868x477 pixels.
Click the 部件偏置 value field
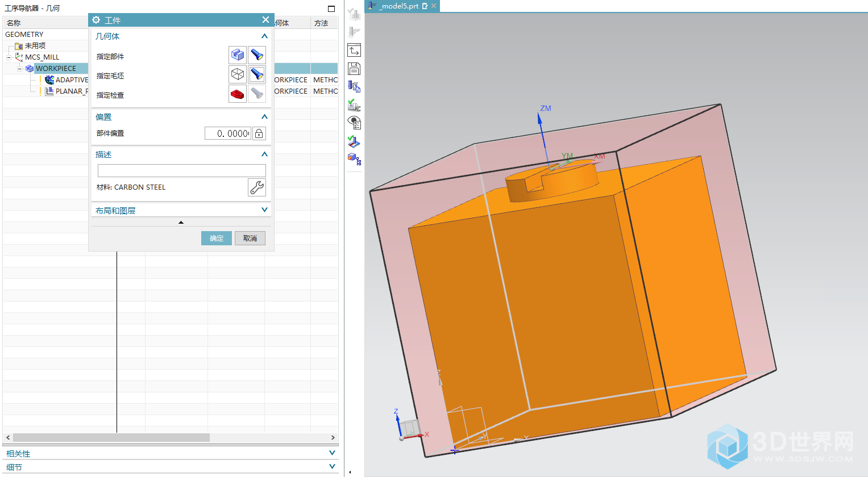pos(227,133)
